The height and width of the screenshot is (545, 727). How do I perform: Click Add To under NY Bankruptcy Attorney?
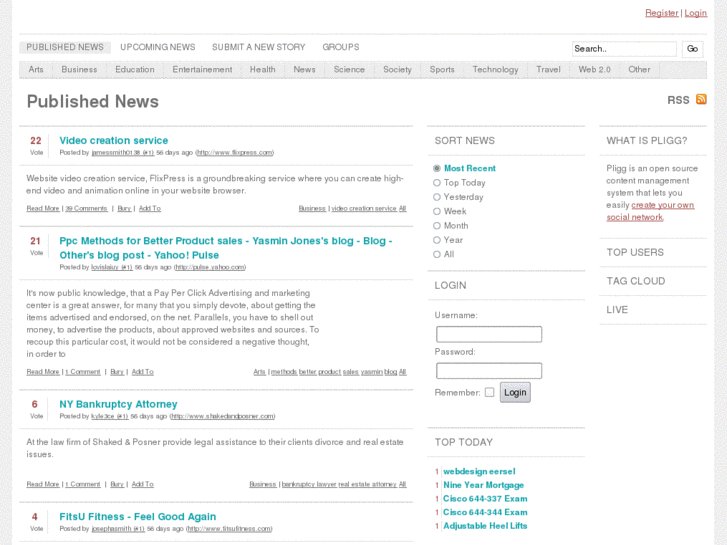click(142, 484)
